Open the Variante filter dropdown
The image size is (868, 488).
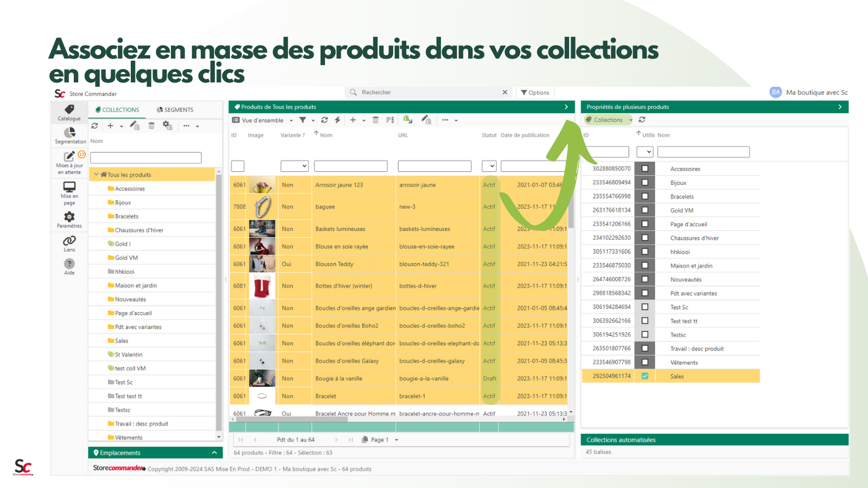[295, 166]
